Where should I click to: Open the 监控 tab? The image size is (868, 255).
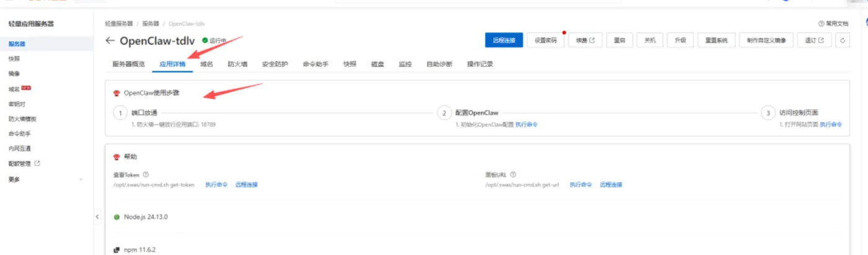pos(405,64)
